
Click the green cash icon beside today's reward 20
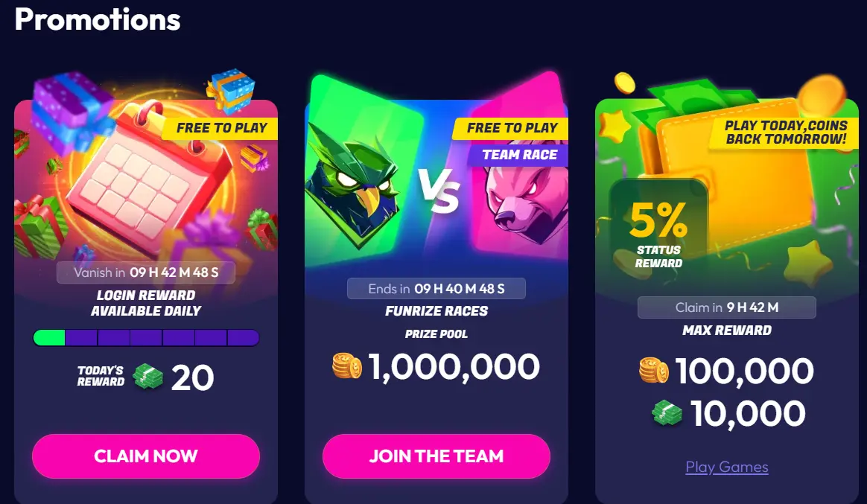tap(147, 377)
